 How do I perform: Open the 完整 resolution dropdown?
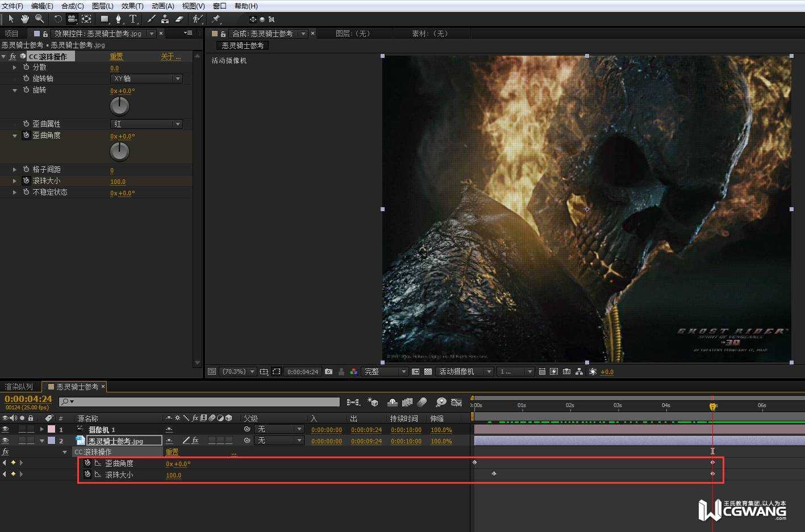385,371
